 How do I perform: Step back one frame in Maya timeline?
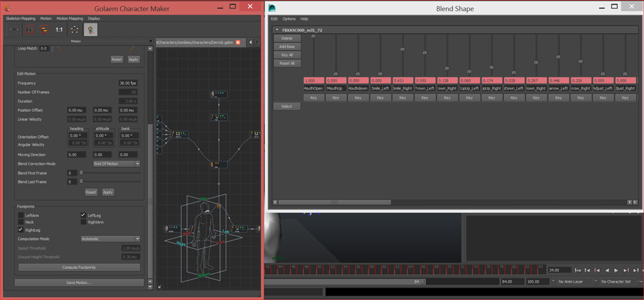tap(587, 270)
